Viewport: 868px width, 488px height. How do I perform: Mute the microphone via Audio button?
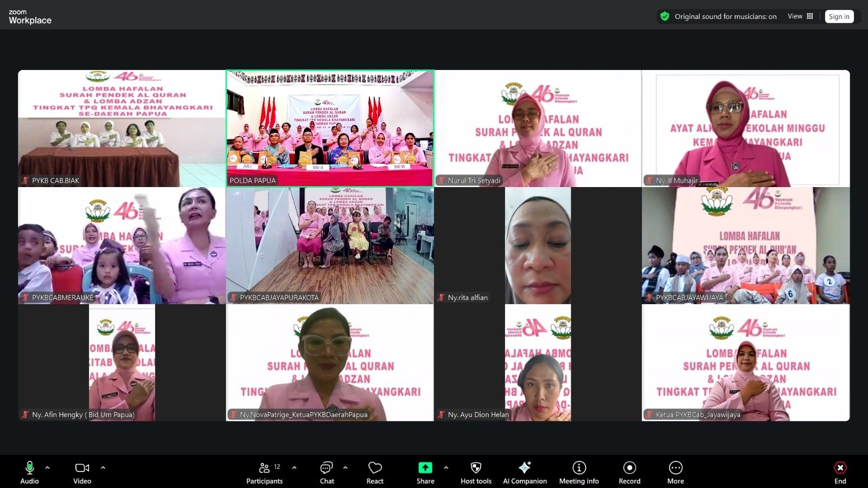point(30,472)
